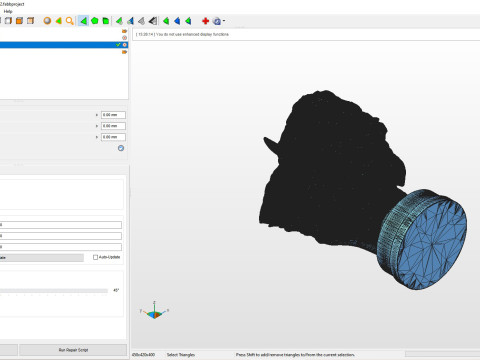
Task: Click the red circle icon on the selected row
Action: tap(125, 45)
